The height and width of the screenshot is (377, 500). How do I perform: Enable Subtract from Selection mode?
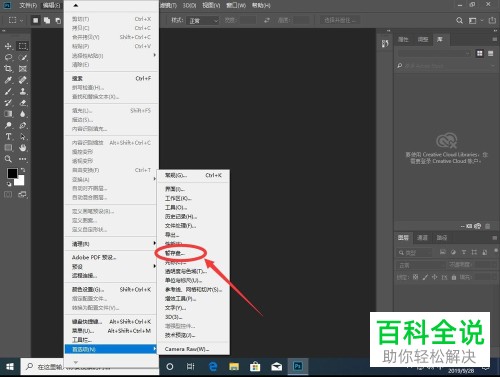tap(58, 21)
